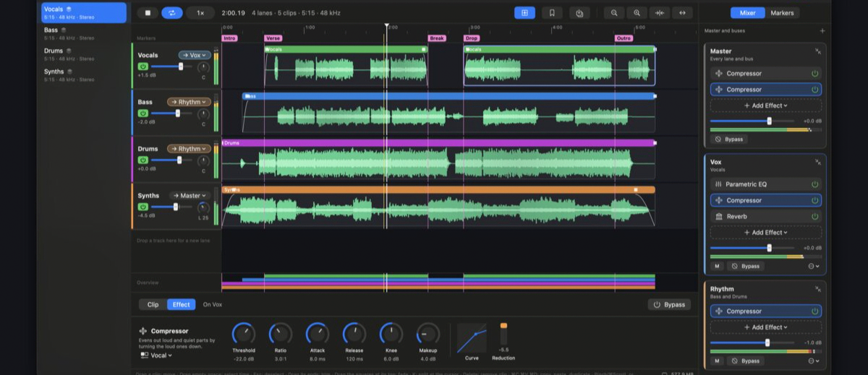868x375 pixels.
Task: Collapse the Vox bus card
Action: (817, 161)
